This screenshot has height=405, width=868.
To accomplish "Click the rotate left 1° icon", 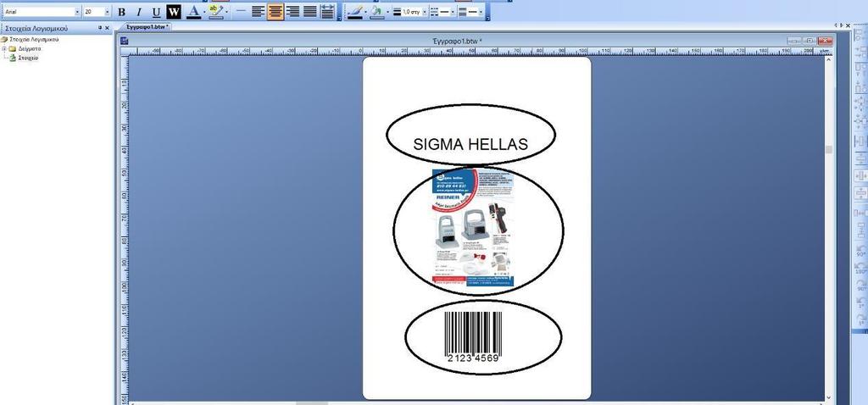I will point(861,302).
